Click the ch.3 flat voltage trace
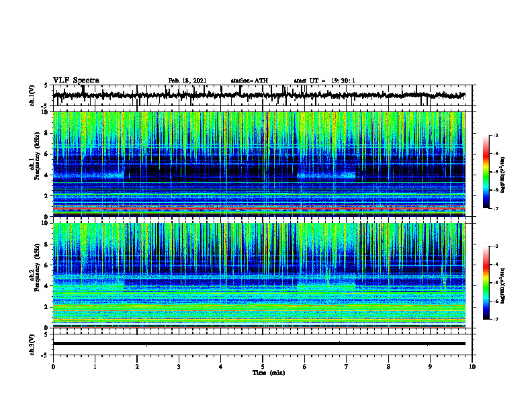The width and height of the screenshot is (532, 411). [259, 344]
